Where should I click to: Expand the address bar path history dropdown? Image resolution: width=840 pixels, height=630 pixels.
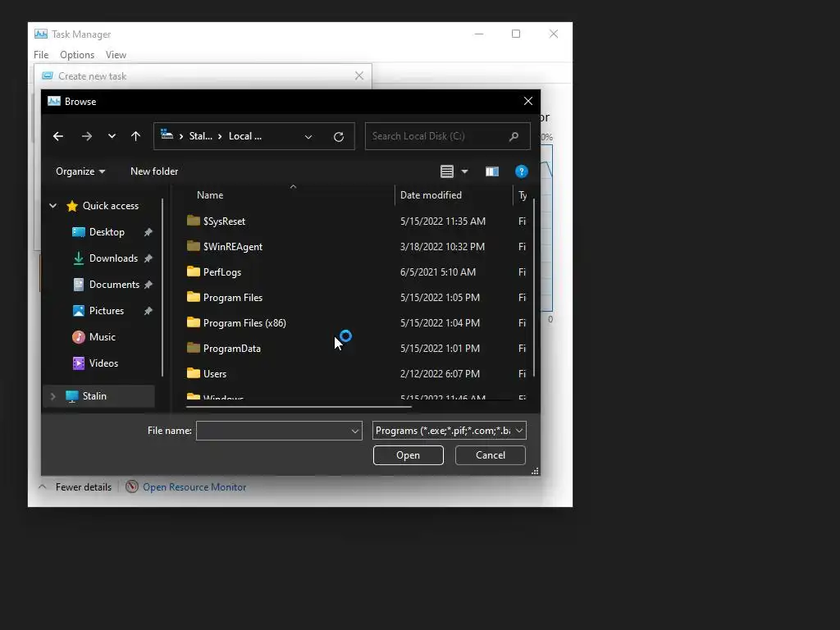308,137
